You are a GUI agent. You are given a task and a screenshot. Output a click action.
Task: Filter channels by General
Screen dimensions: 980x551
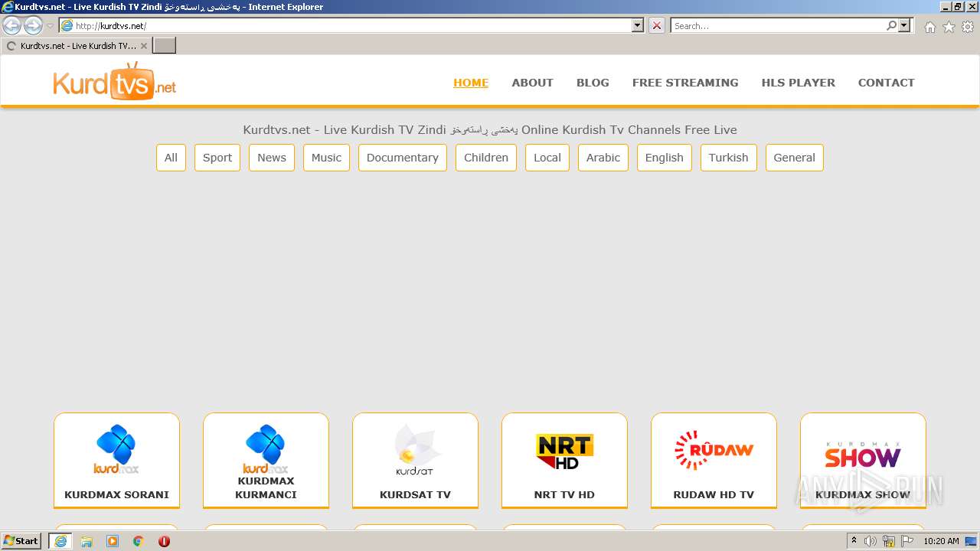pos(794,158)
